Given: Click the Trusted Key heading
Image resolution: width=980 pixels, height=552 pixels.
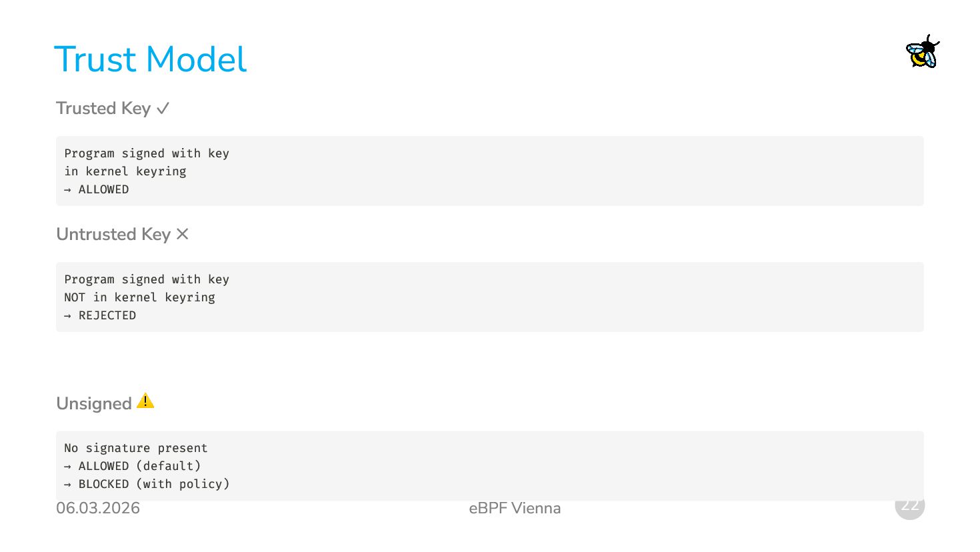Looking at the screenshot, I should point(103,108).
